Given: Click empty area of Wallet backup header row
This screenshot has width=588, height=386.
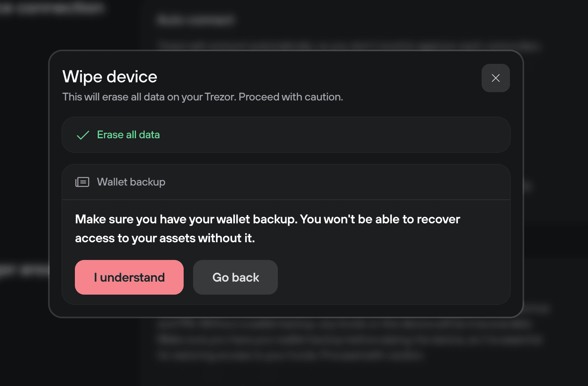Looking at the screenshot, I should pyautogui.click(x=335, y=182).
